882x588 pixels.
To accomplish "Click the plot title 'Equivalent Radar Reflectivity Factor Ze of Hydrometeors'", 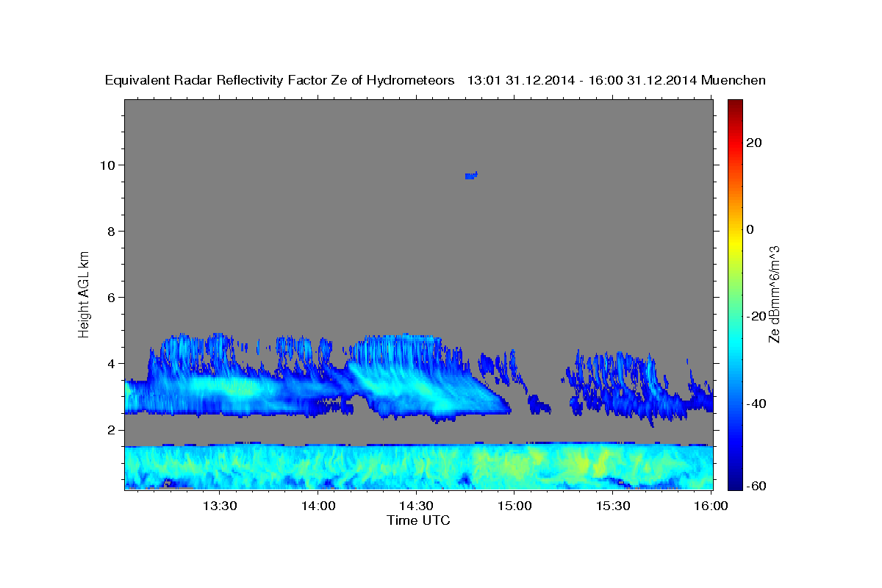I will pyautogui.click(x=279, y=81).
